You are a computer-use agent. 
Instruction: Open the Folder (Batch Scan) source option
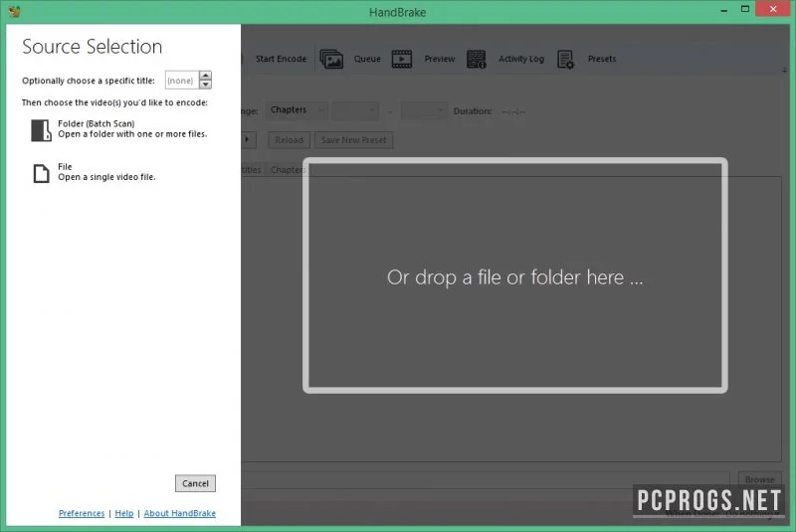point(119,129)
